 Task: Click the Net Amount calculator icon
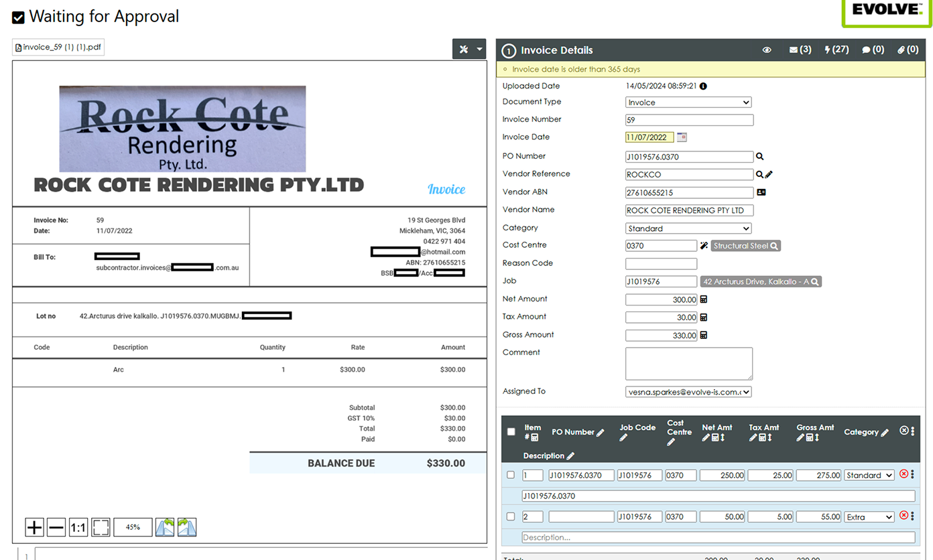[704, 299]
